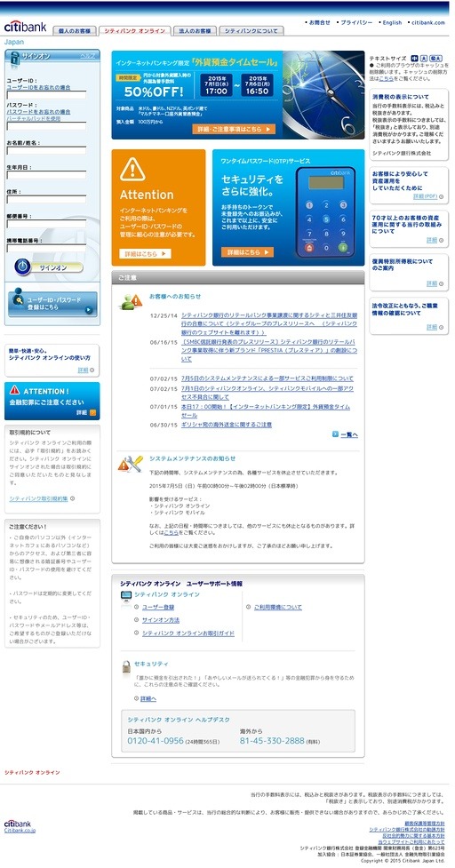Click 詳細はこちら on the OTP service banner
The image size is (455, 868).
pyautogui.click(x=247, y=252)
